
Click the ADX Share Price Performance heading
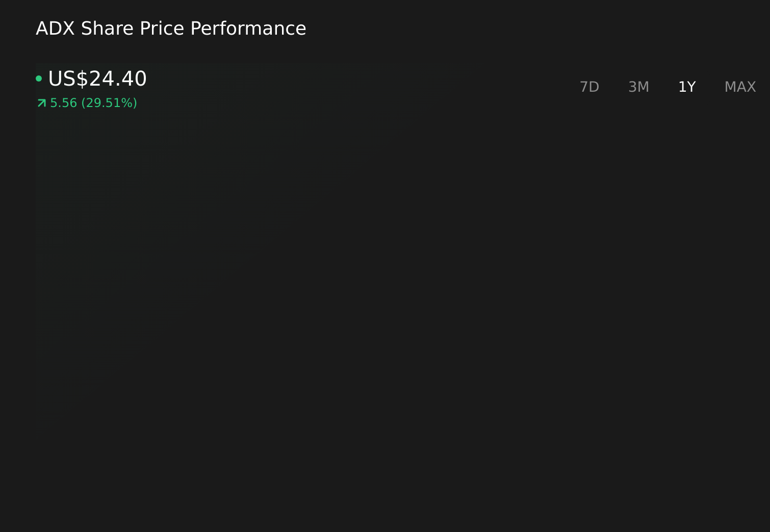coord(171,28)
